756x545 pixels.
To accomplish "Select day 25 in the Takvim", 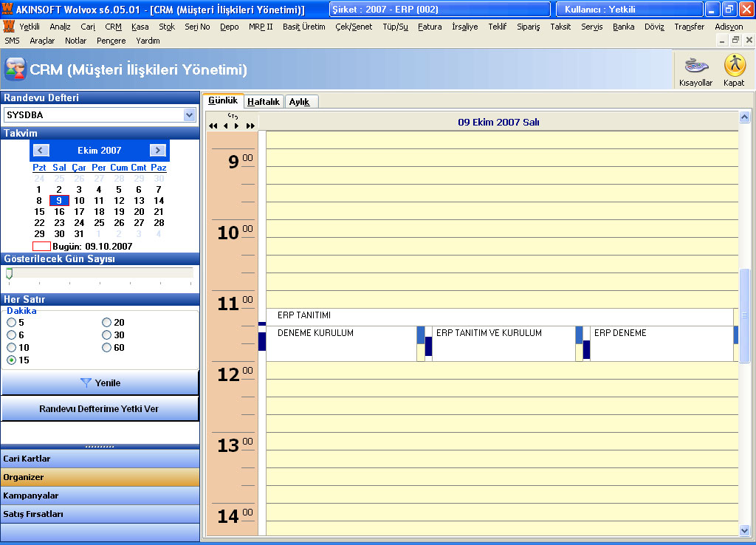I will point(99,223).
